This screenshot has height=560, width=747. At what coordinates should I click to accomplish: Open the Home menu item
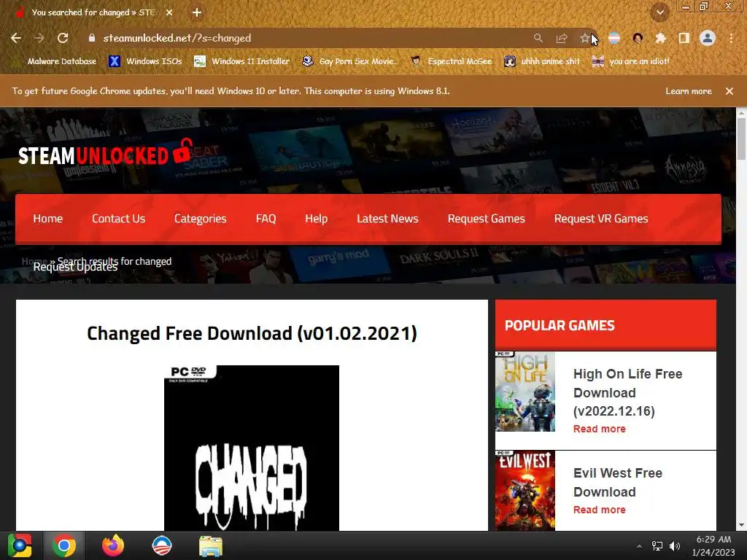[47, 219]
